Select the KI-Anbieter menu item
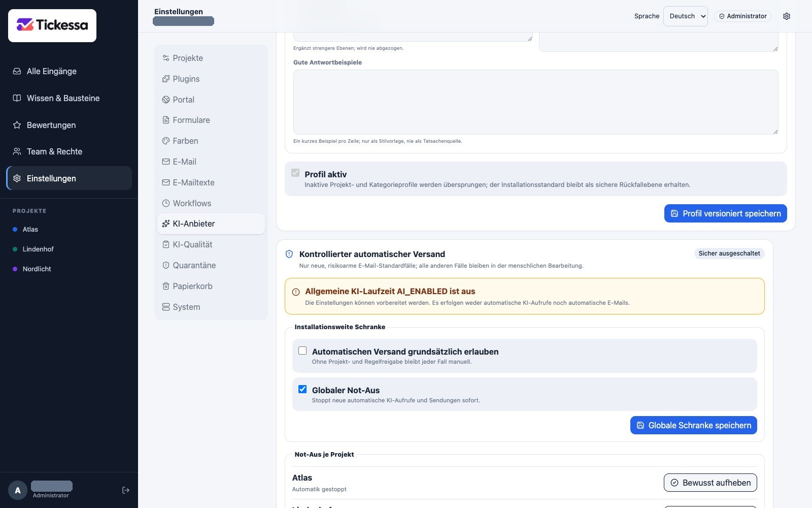The width and height of the screenshot is (812, 508). coord(211,224)
